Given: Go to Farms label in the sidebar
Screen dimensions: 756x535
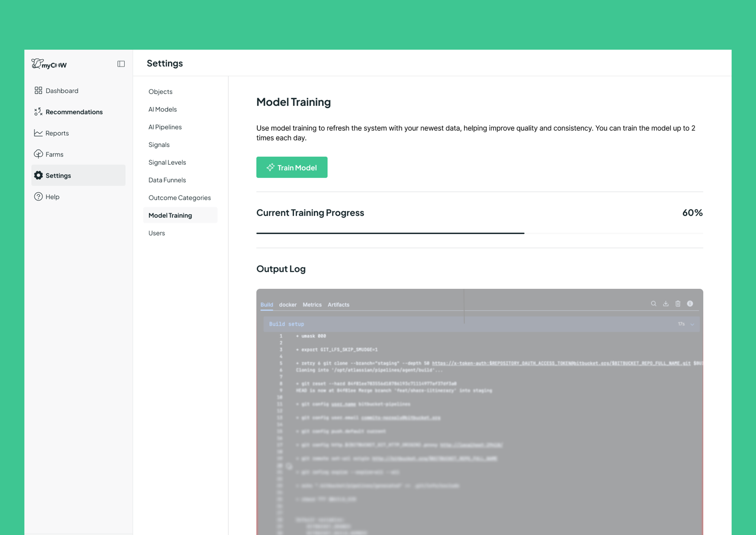Looking at the screenshot, I should pyautogui.click(x=54, y=154).
